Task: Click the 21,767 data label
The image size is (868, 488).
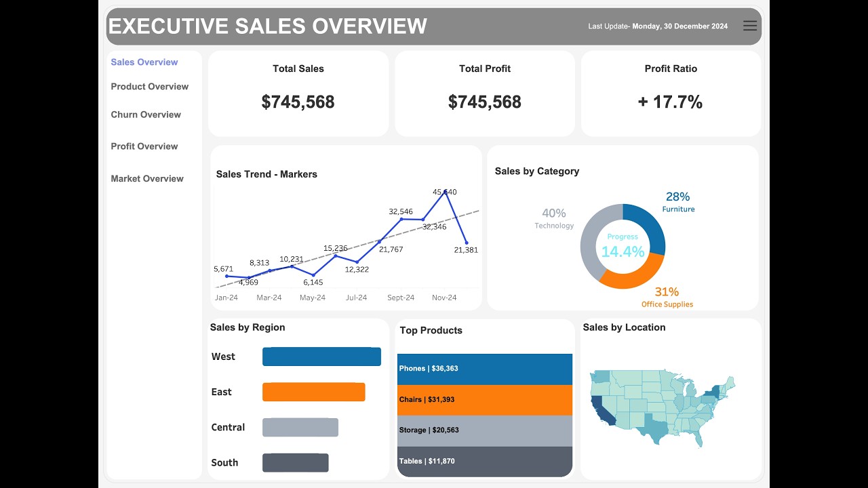Action: coord(391,249)
